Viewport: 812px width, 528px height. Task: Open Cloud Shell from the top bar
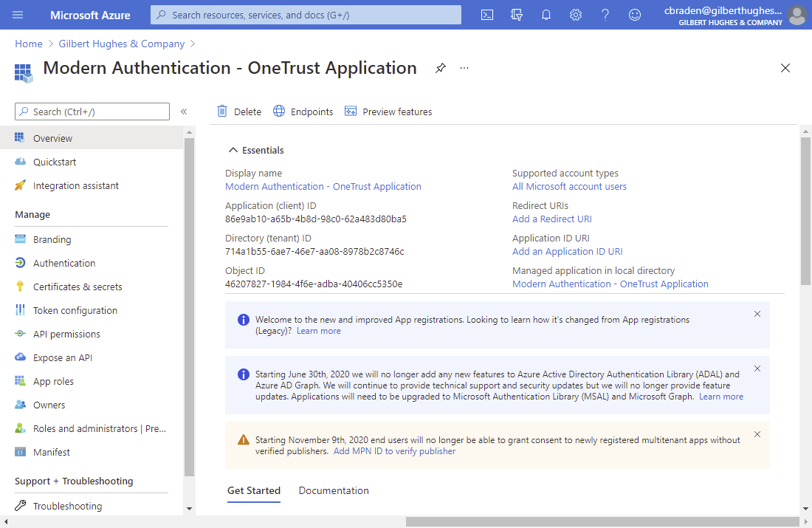[486, 15]
